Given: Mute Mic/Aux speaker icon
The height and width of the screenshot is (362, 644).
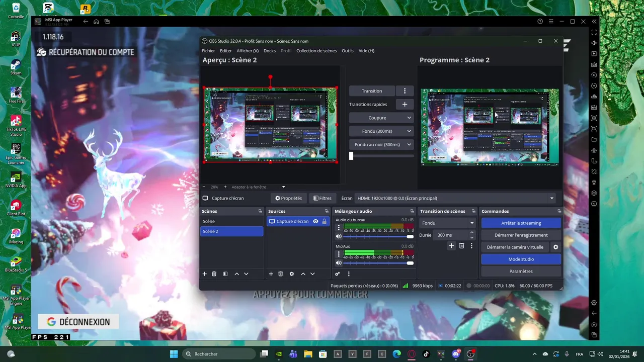Looking at the screenshot, I should (339, 263).
